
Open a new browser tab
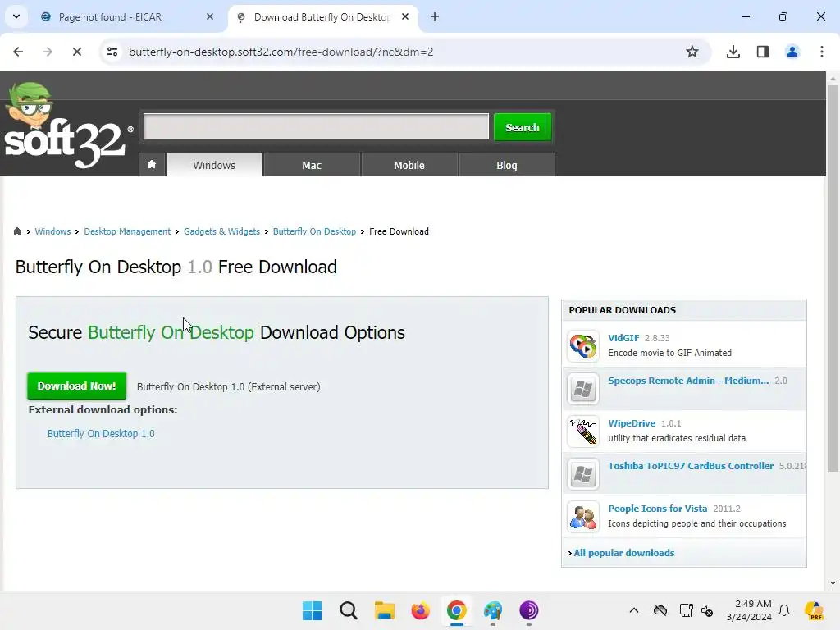[x=435, y=16]
